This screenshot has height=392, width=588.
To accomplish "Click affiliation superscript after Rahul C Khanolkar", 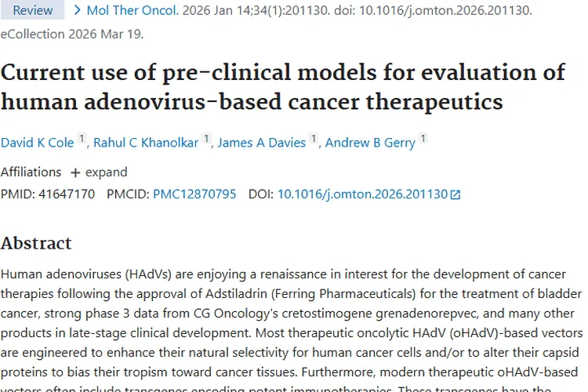I will (x=206, y=139).
